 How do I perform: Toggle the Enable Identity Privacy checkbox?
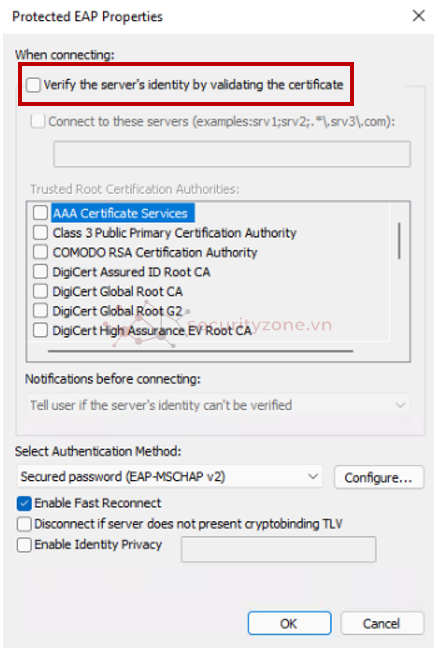(x=24, y=544)
